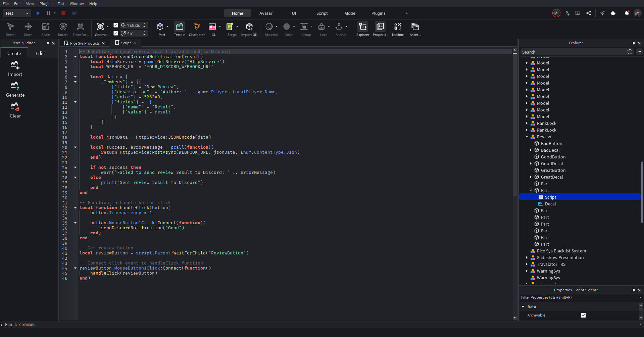Click the Import 3D icon
644x337 pixels.
249,27
